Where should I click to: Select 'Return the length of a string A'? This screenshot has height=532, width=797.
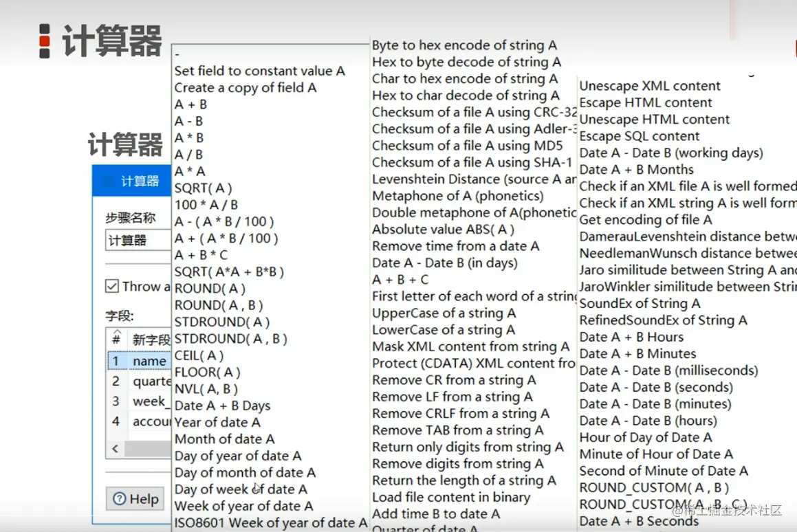[464, 480]
